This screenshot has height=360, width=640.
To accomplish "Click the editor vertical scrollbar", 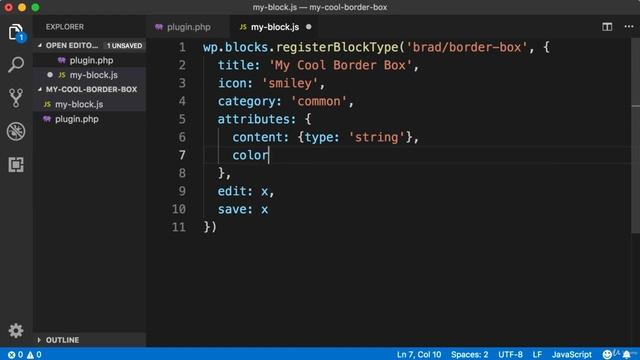I will (x=636, y=135).
